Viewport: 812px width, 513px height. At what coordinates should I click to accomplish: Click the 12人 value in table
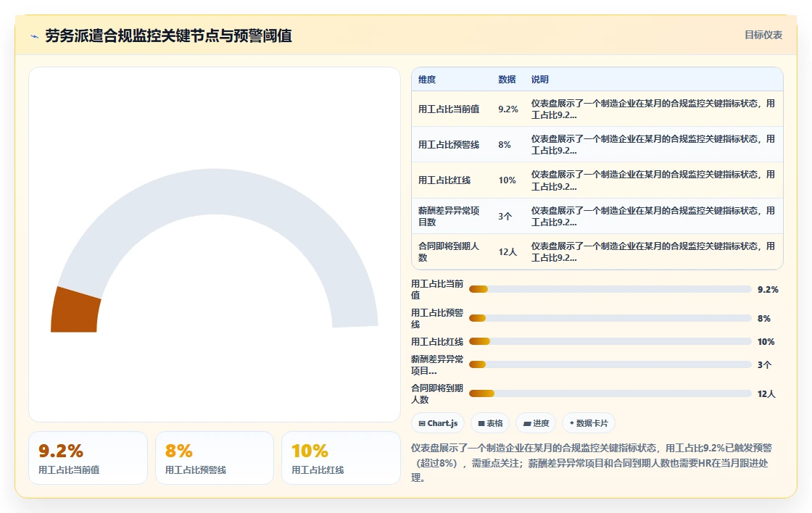(507, 251)
